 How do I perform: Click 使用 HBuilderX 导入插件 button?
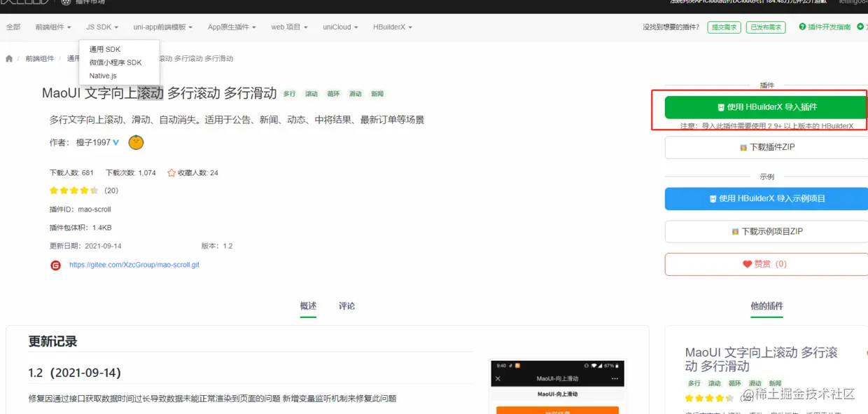click(x=766, y=107)
